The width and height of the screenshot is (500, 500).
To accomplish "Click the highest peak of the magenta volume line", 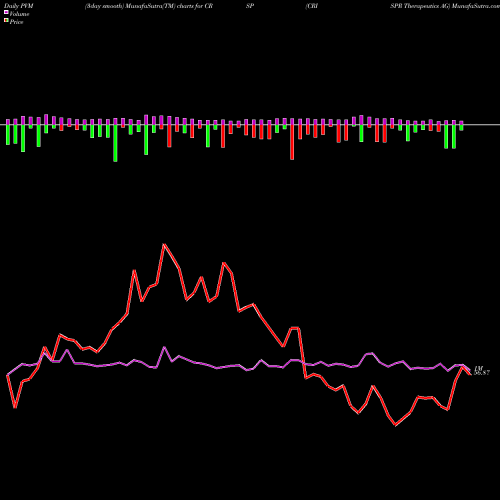I will tap(164, 347).
